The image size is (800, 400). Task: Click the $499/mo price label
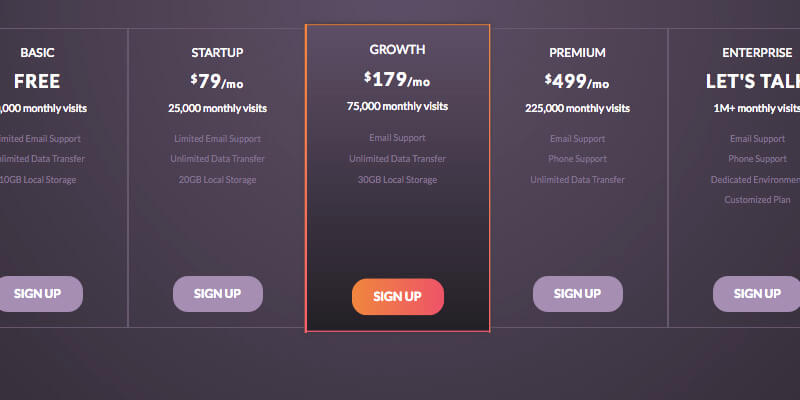click(577, 81)
